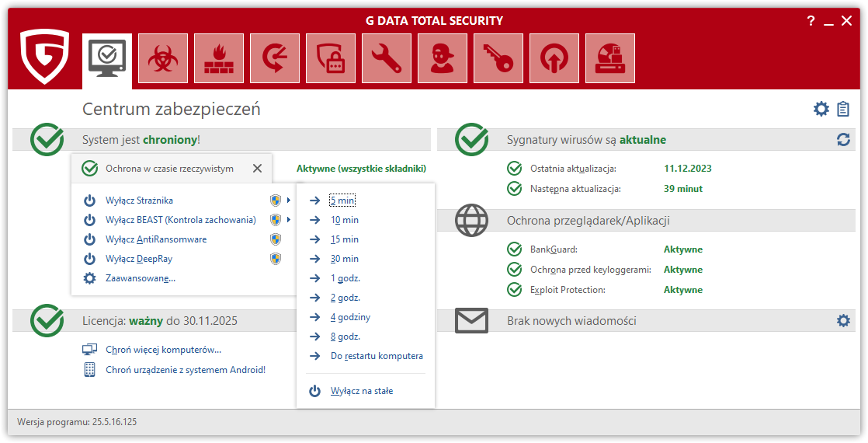Click BankGuard Aktywne status
Image resolution: width=868 pixels, height=443 pixels.
point(683,249)
